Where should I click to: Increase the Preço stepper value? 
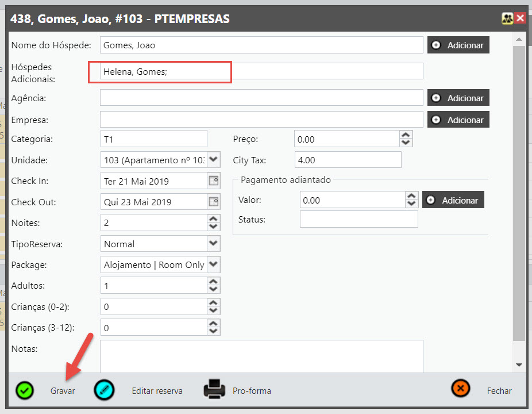(x=406, y=135)
